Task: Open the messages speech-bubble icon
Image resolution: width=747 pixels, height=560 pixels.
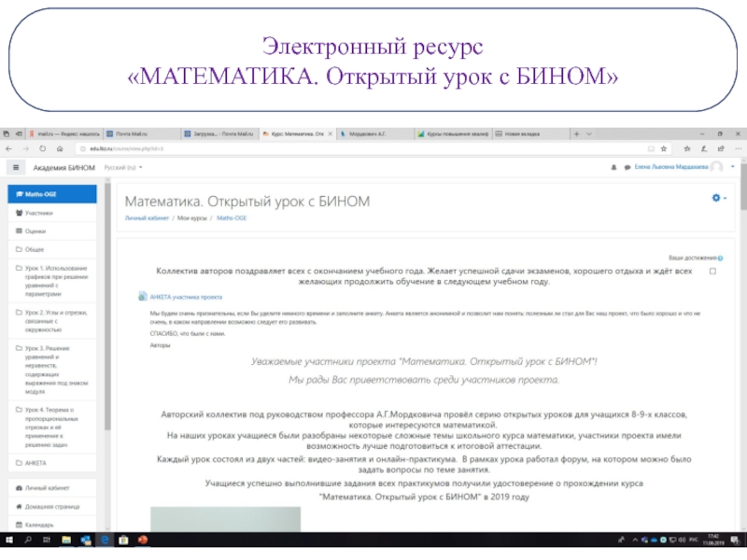Action: (x=627, y=168)
